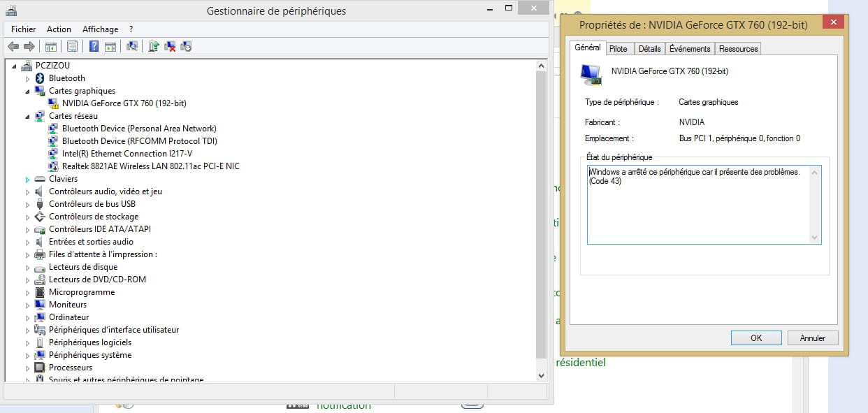Viewport: 868px width, 413px height.
Task: Click the device tree scrollbar down arrow
Action: click(541, 375)
